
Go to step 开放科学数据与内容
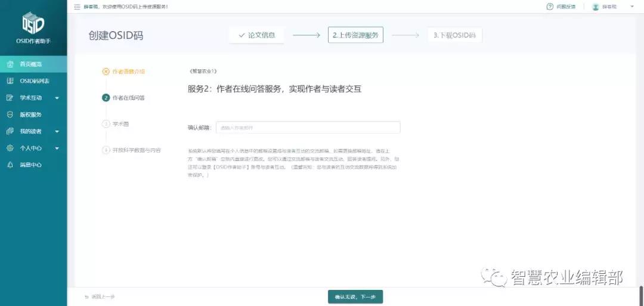click(136, 150)
